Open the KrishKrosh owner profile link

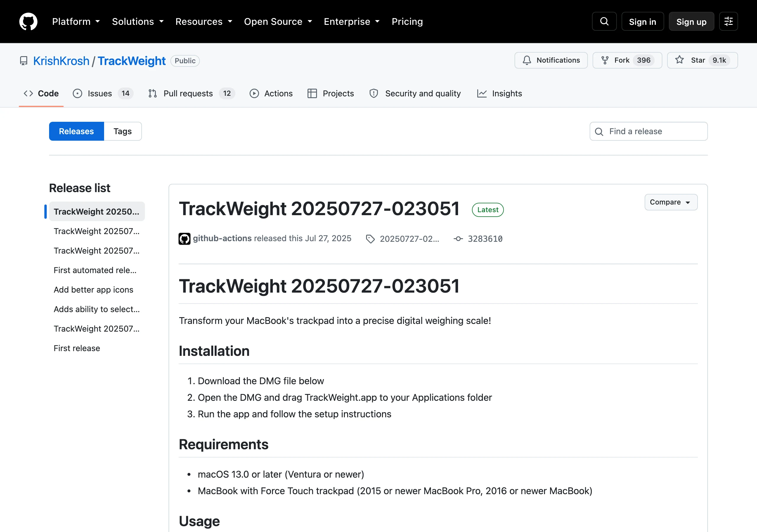point(61,61)
